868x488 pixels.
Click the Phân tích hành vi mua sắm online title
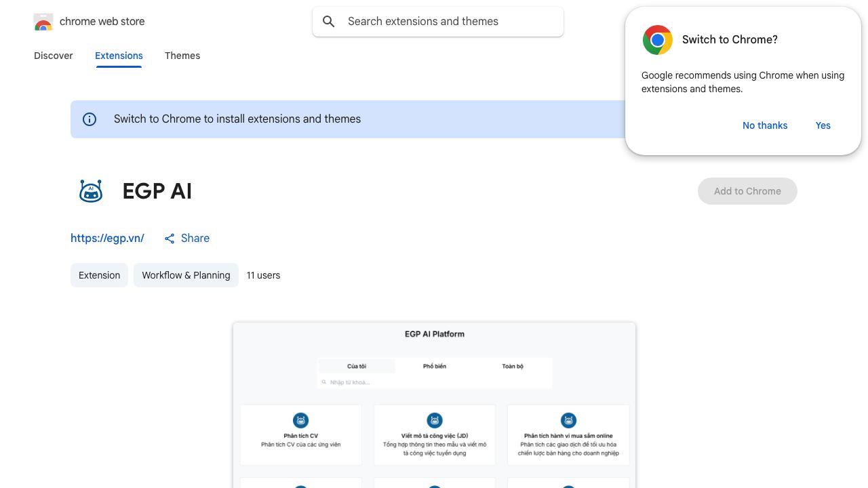point(568,436)
